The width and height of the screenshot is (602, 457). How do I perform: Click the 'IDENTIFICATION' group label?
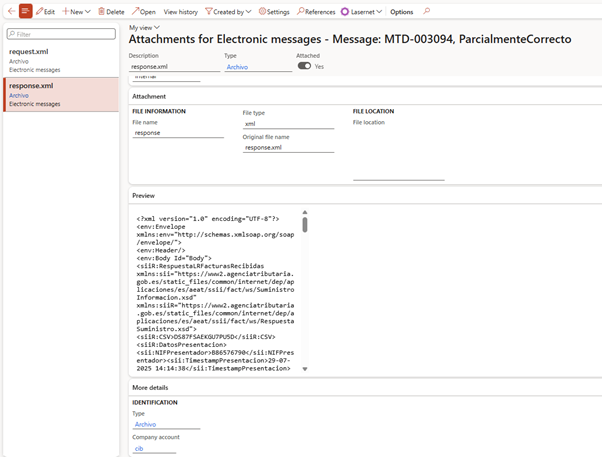coord(155,402)
